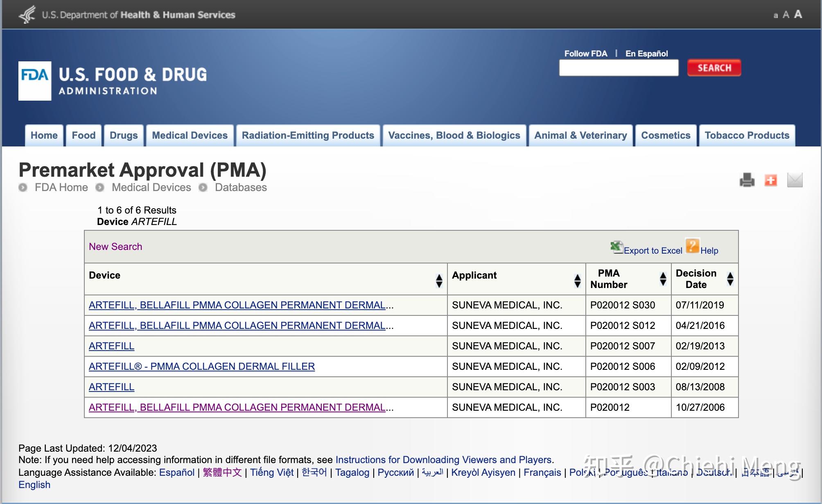The image size is (822, 504).
Task: Click the printer icon
Action: (x=747, y=180)
